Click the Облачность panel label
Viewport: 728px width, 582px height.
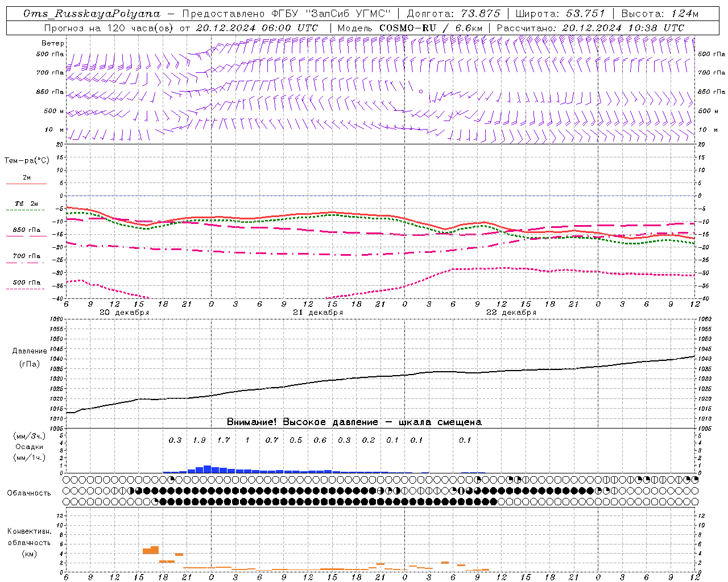(x=29, y=493)
